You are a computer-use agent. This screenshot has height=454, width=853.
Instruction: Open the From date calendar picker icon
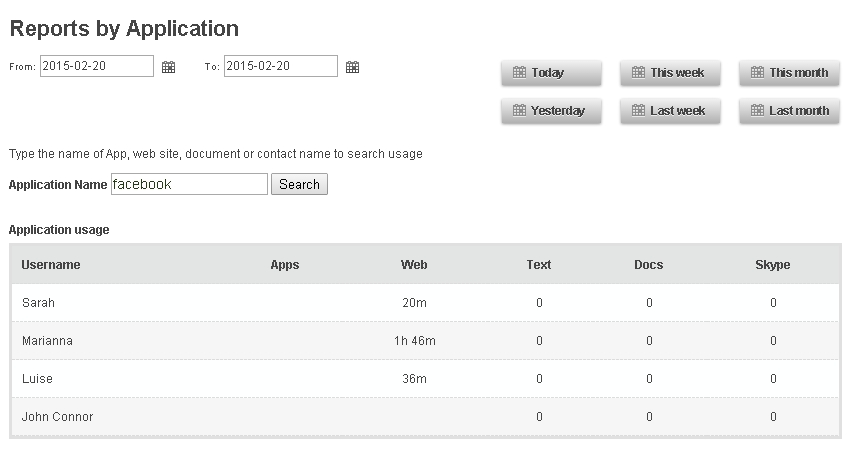169,67
